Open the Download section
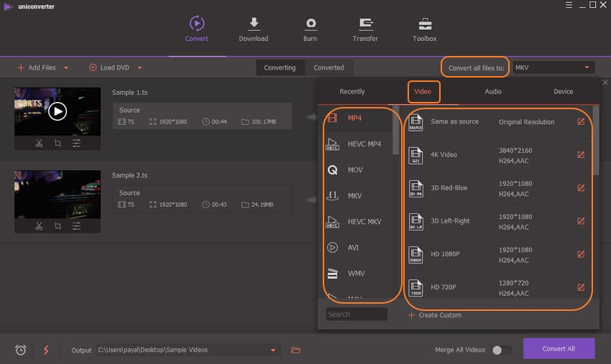This screenshot has height=364, width=611. pyautogui.click(x=254, y=29)
